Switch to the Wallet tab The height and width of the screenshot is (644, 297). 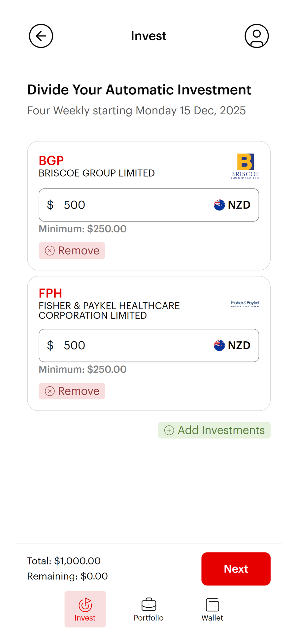coord(212,609)
